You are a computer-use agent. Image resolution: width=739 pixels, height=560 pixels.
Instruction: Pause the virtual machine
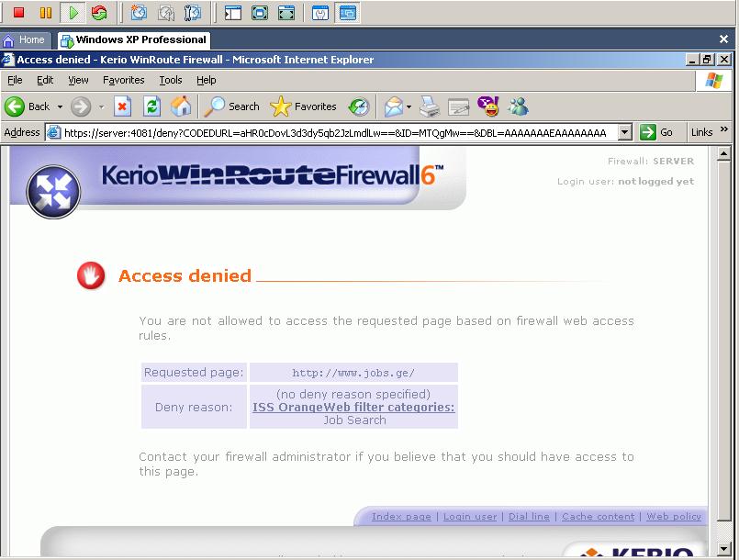point(46,13)
